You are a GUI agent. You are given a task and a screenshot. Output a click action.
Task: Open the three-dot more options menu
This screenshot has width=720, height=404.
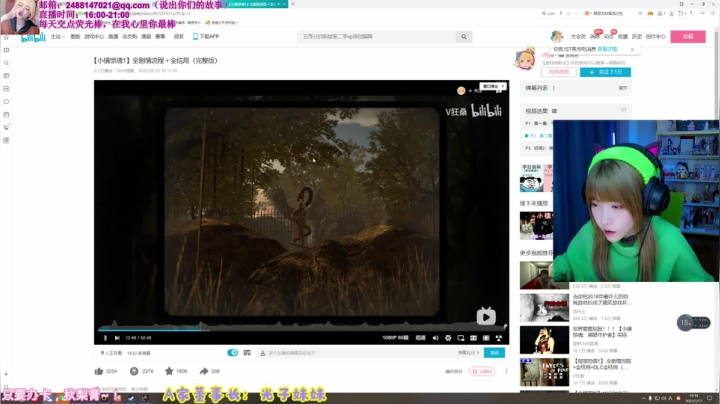[506, 371]
